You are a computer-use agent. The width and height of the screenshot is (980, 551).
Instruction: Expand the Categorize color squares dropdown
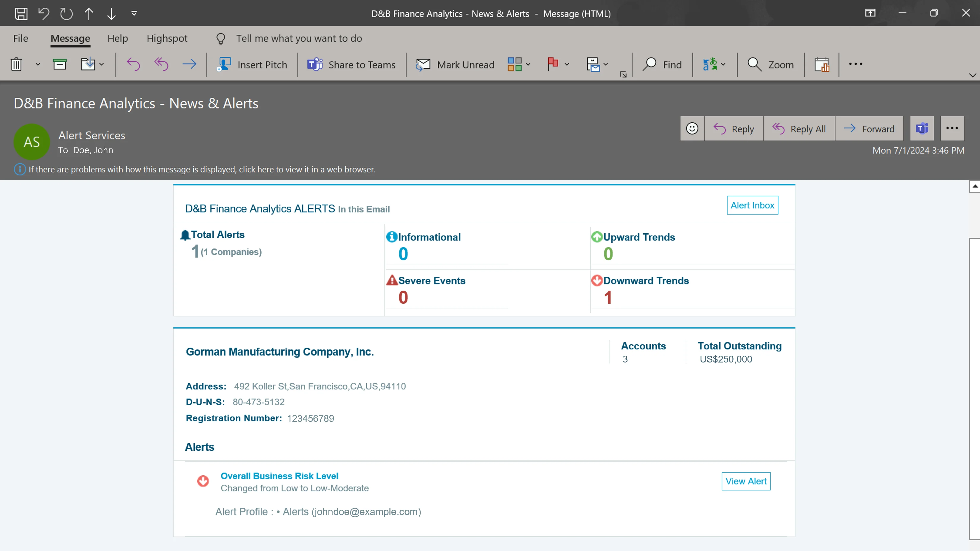pyautogui.click(x=528, y=65)
